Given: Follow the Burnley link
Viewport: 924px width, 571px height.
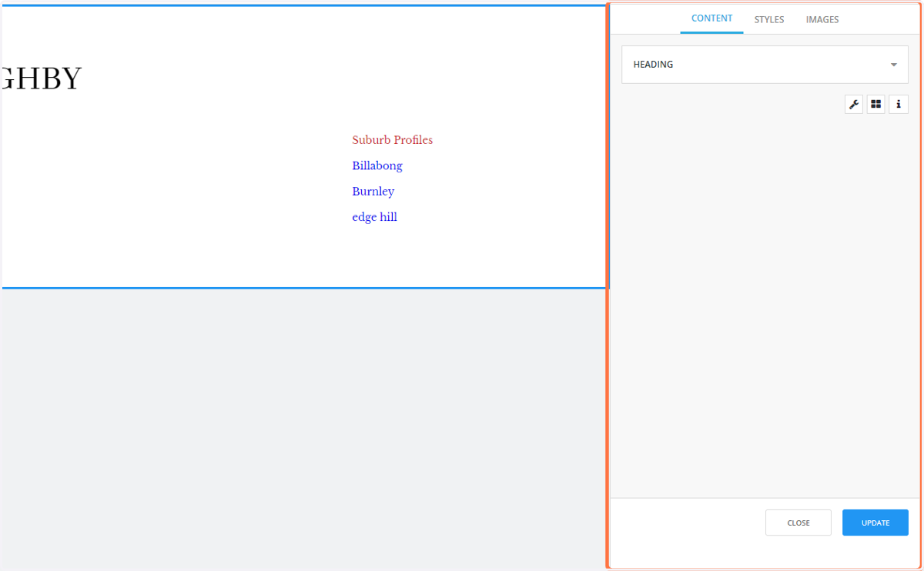Looking at the screenshot, I should point(373,191).
